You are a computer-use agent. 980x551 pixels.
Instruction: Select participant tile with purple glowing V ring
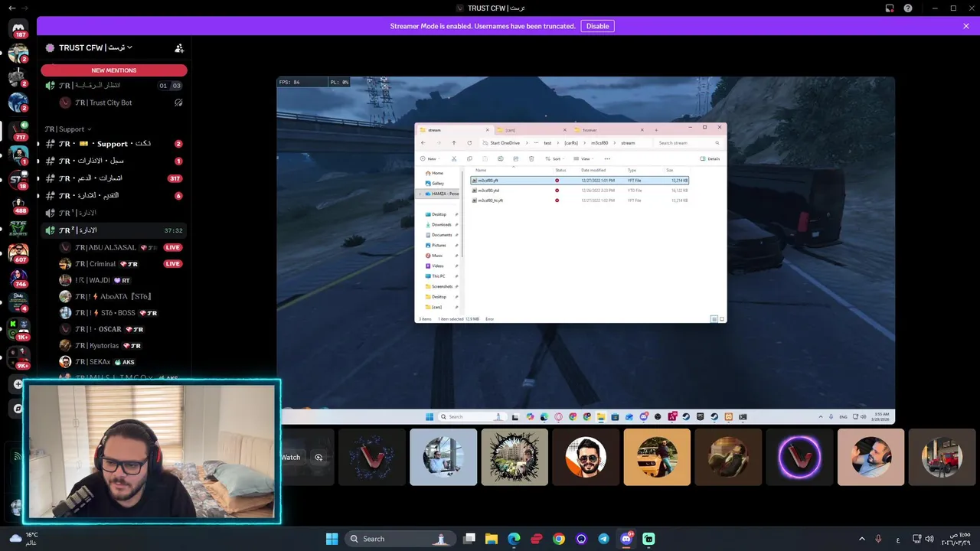tap(799, 457)
